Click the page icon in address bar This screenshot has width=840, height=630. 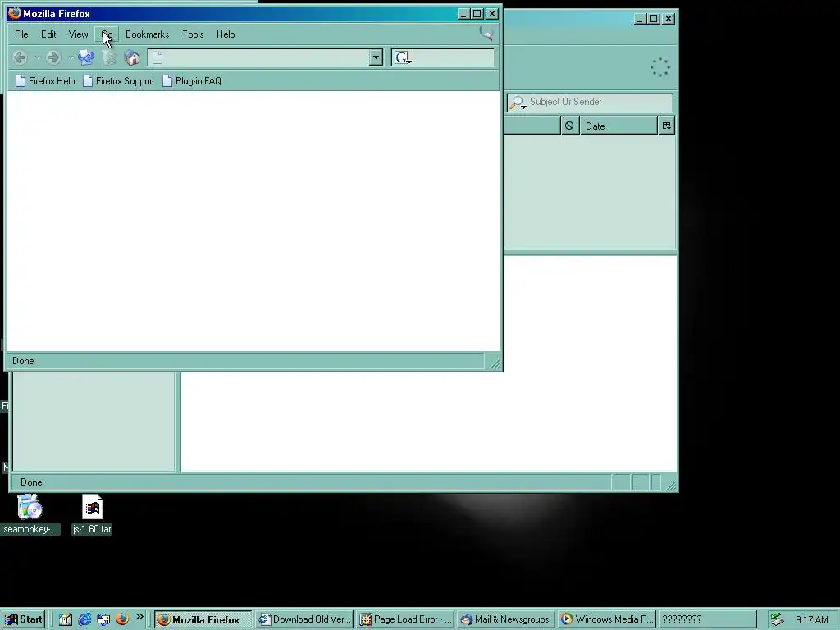click(x=157, y=58)
